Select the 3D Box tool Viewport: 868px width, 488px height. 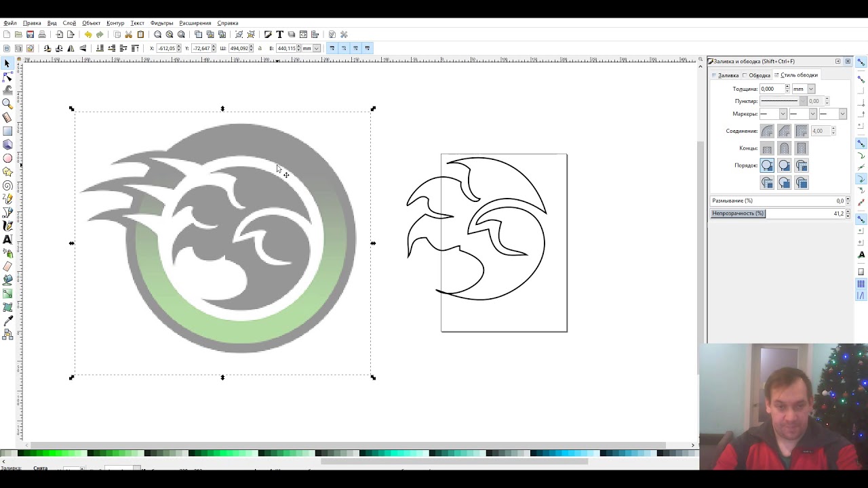(x=7, y=144)
